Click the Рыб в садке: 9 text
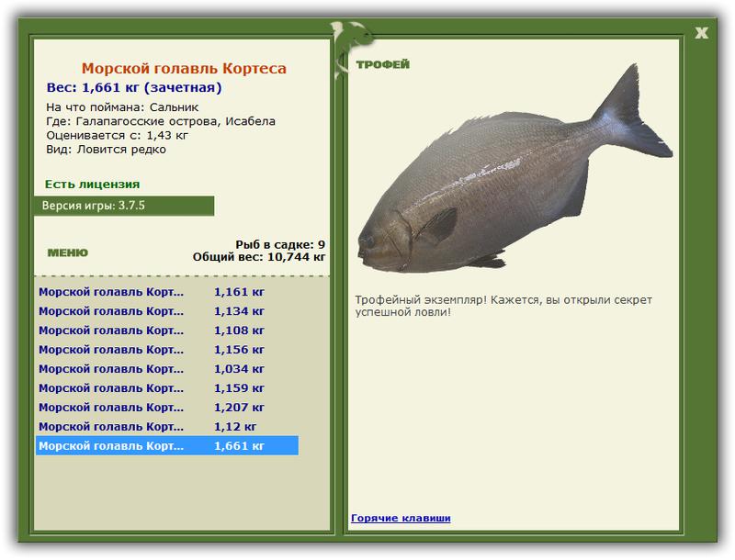The height and width of the screenshot is (560, 735). click(x=280, y=244)
